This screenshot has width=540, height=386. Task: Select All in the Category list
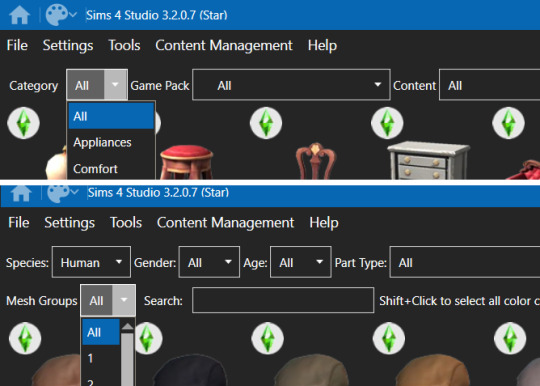tap(111, 116)
